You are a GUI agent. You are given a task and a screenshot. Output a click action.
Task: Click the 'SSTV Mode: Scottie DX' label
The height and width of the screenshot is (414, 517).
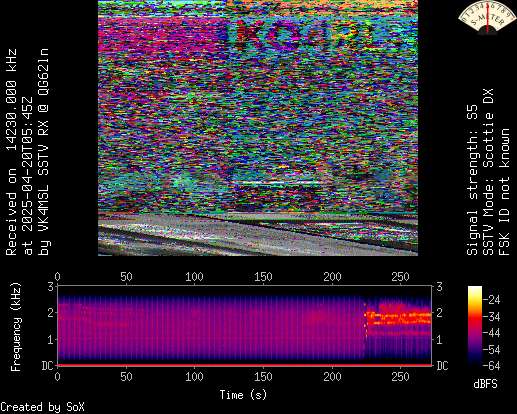click(x=488, y=172)
